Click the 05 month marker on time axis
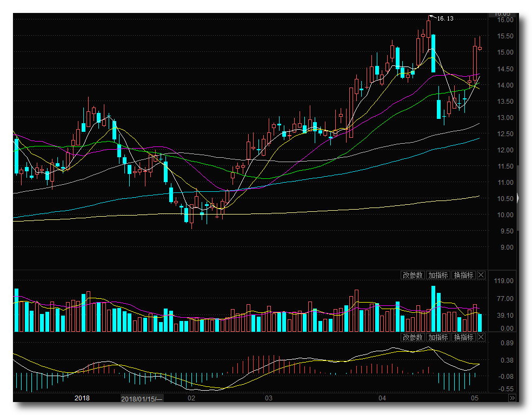The height and width of the screenshot is (415, 532). click(x=475, y=398)
